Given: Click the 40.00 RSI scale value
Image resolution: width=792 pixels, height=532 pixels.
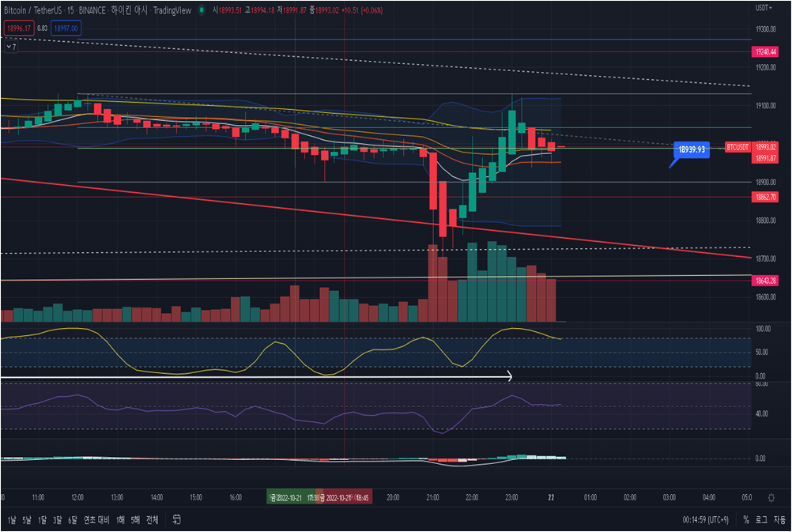Looking at the screenshot, I should (762, 413).
